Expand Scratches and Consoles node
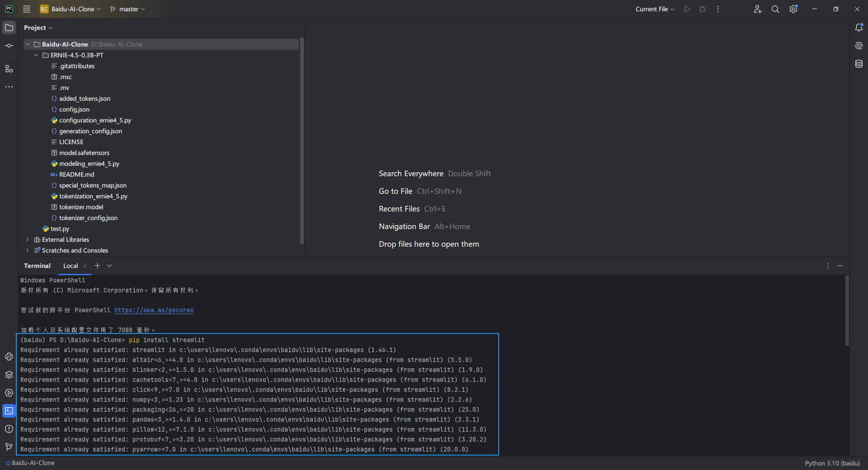The width and height of the screenshot is (868, 470). coord(28,250)
